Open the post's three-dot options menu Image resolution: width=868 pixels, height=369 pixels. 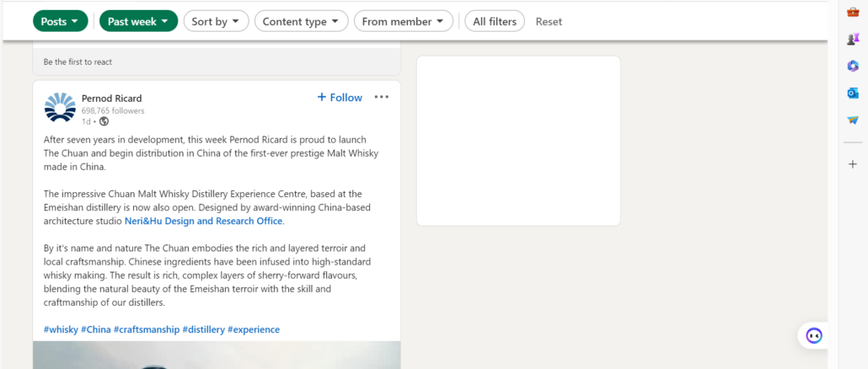382,98
